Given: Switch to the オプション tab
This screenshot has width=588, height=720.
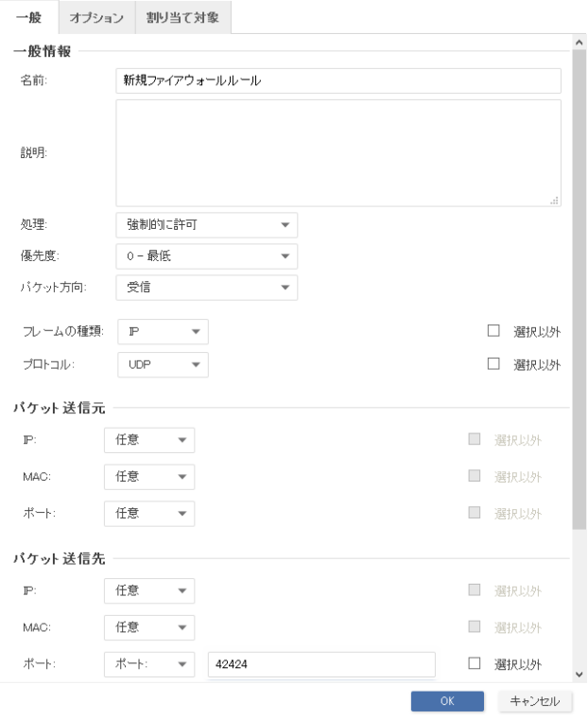Looking at the screenshot, I should [x=98, y=19].
